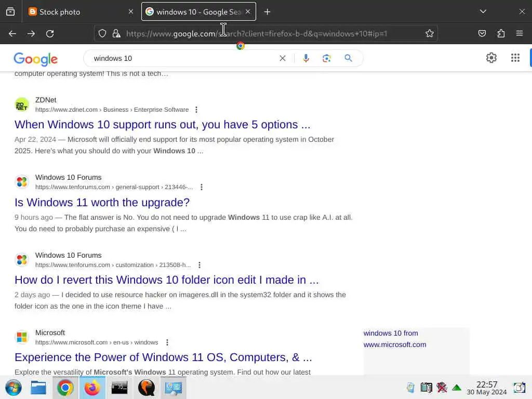The width and height of the screenshot is (532, 399).
Task: Close the Stock photo tab
Action: 130,12
